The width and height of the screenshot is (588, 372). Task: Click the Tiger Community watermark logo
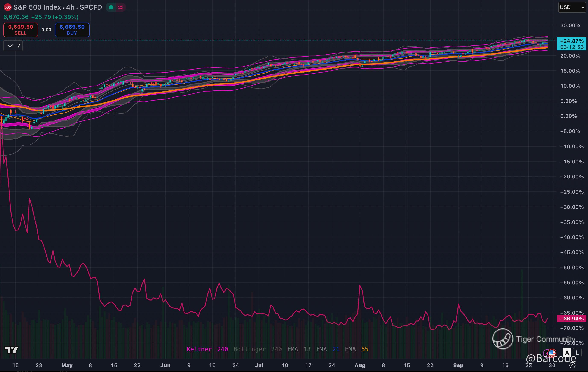(x=503, y=339)
